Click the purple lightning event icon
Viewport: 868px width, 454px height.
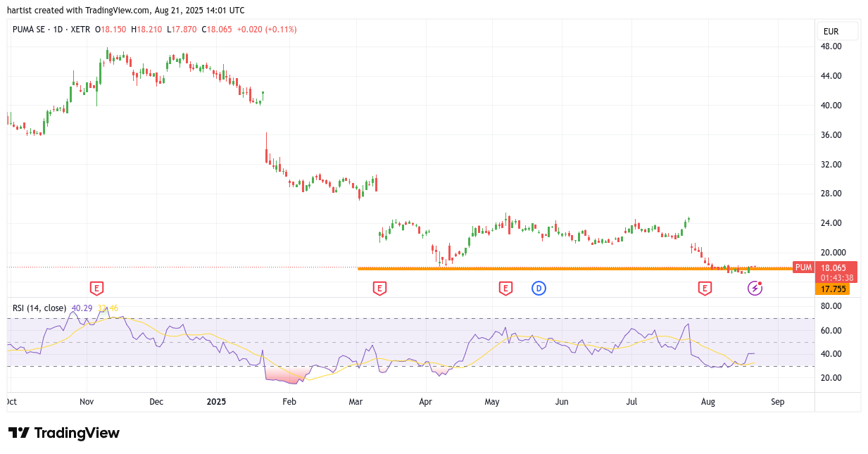click(x=755, y=287)
